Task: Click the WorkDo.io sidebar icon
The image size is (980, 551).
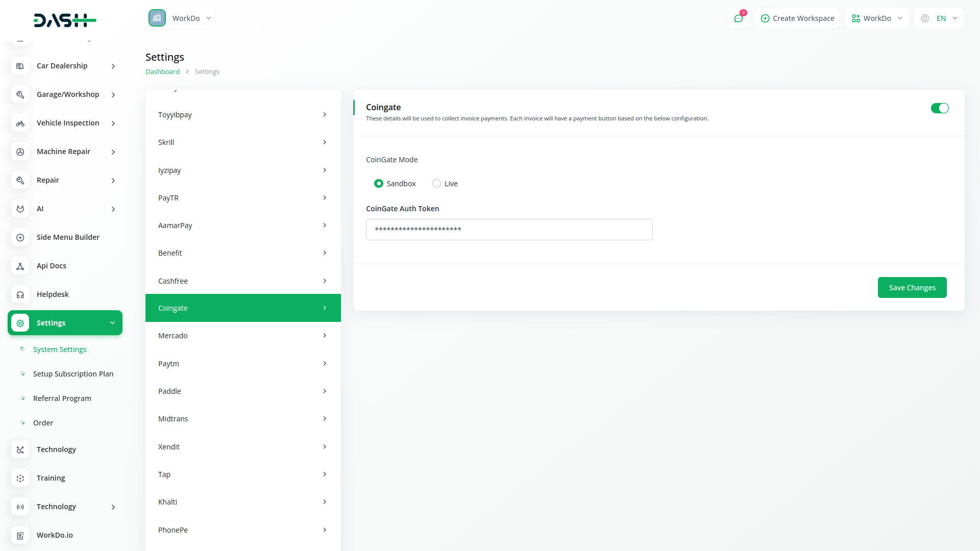Action: click(20, 535)
